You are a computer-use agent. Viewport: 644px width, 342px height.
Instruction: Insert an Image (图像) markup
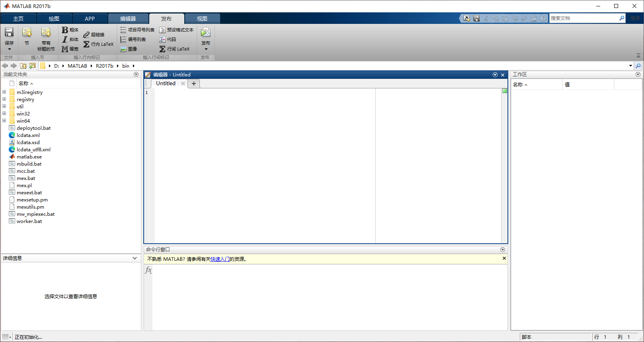tap(129, 49)
